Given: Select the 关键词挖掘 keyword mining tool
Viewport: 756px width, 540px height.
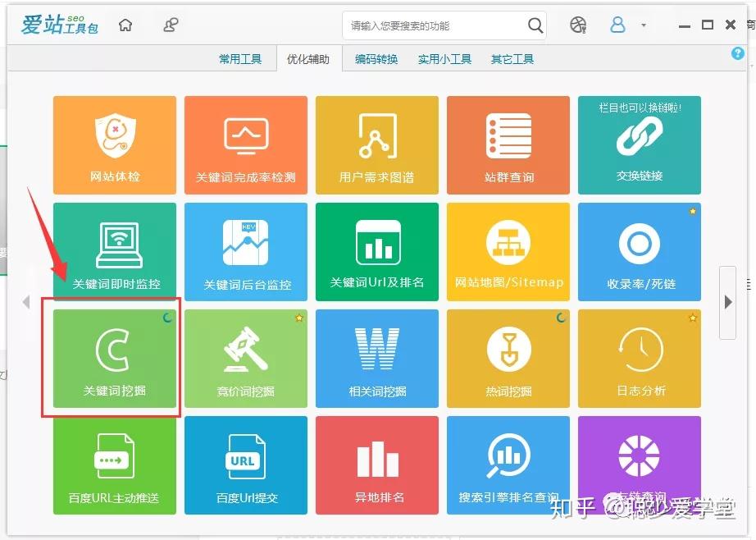Looking at the screenshot, I should 114,359.
